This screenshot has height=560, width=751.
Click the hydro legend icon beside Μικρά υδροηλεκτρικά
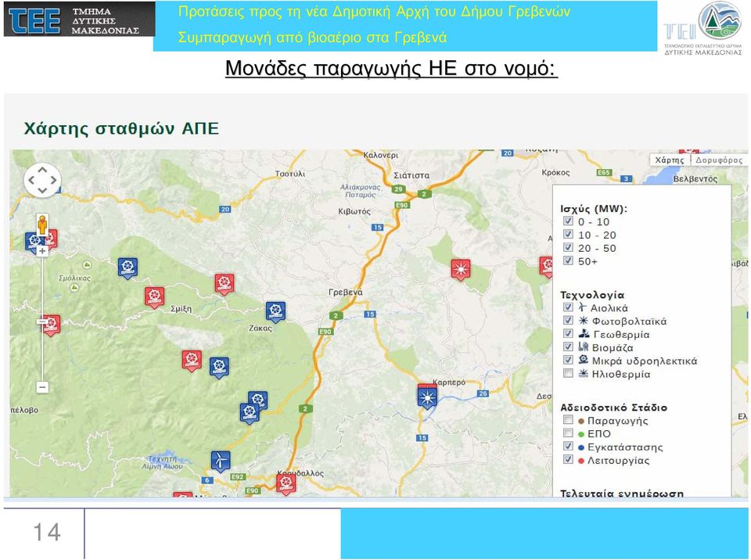(584, 360)
